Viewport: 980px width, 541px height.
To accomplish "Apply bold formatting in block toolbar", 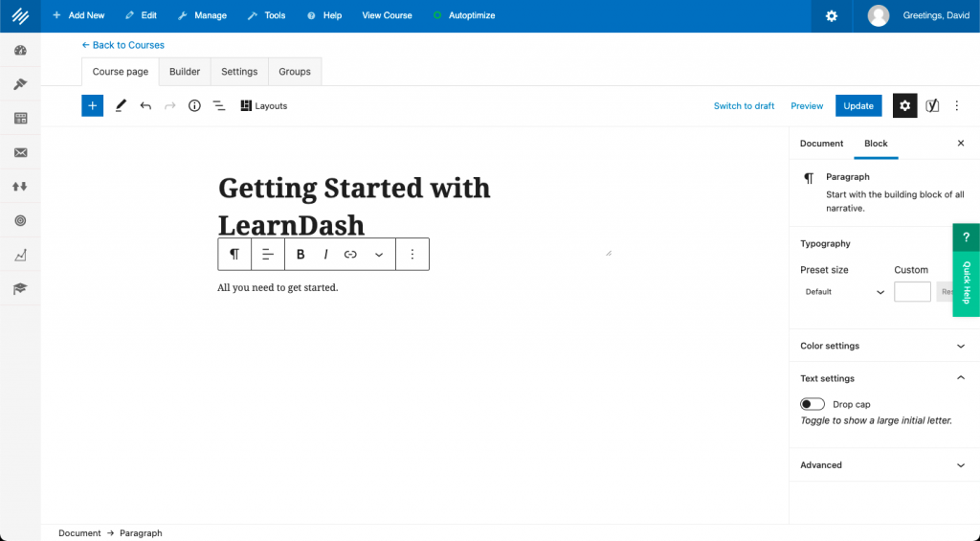I will tap(301, 255).
